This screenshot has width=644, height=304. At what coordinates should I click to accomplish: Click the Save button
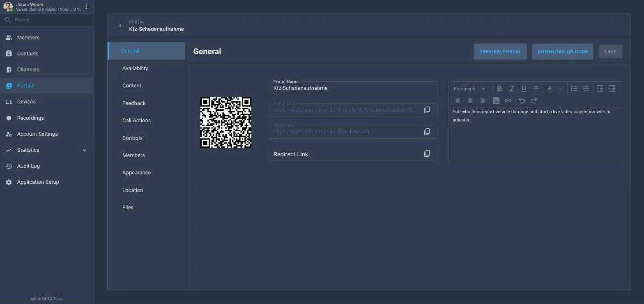[x=610, y=52]
